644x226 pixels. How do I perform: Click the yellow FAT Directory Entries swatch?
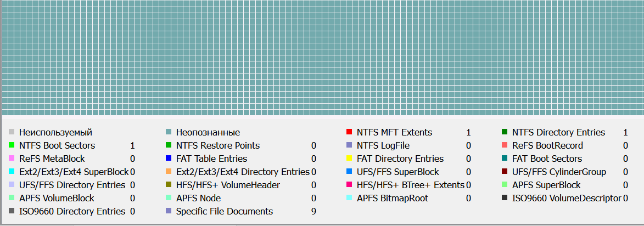(350, 159)
